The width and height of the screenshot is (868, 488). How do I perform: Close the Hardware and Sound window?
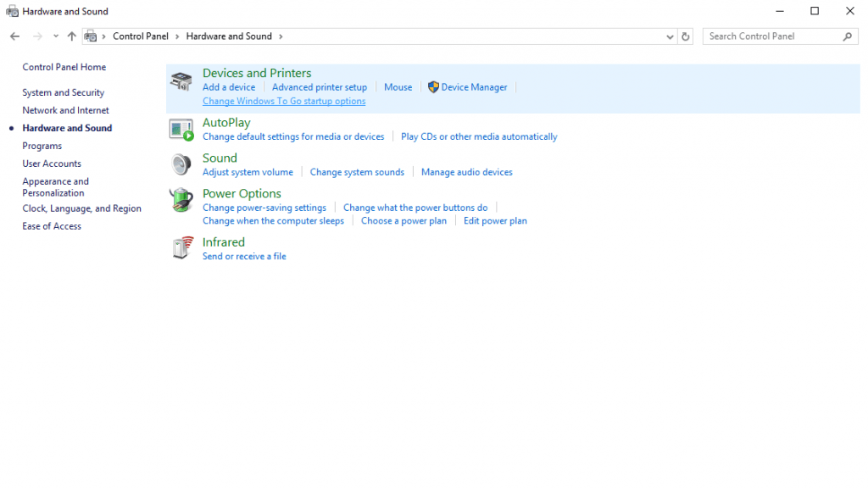[x=849, y=11]
